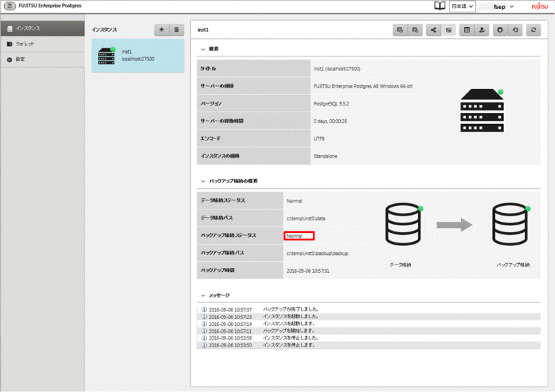The height and width of the screenshot is (392, 555).
Task: Click the arrow between the storage icons
Action: point(454,225)
